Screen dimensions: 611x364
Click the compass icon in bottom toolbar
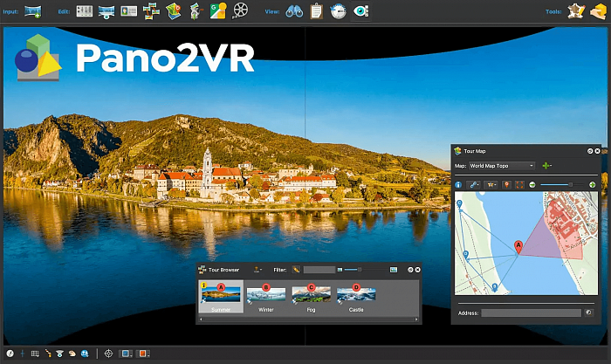pos(10,354)
